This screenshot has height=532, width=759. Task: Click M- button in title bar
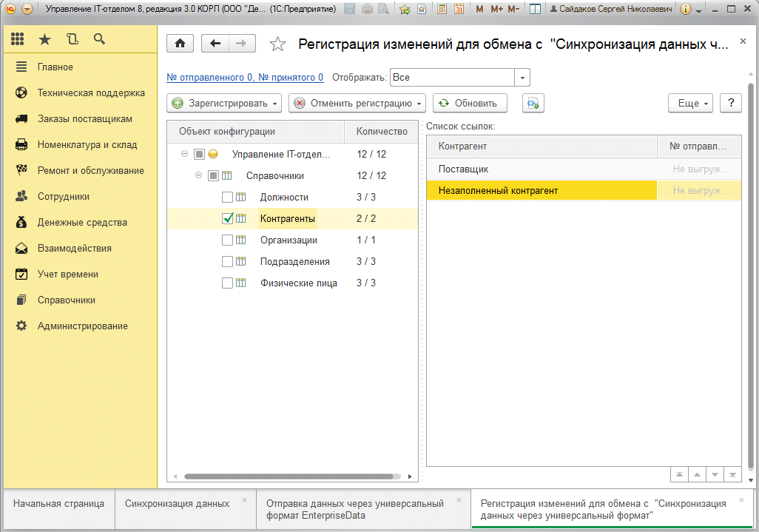tap(513, 9)
